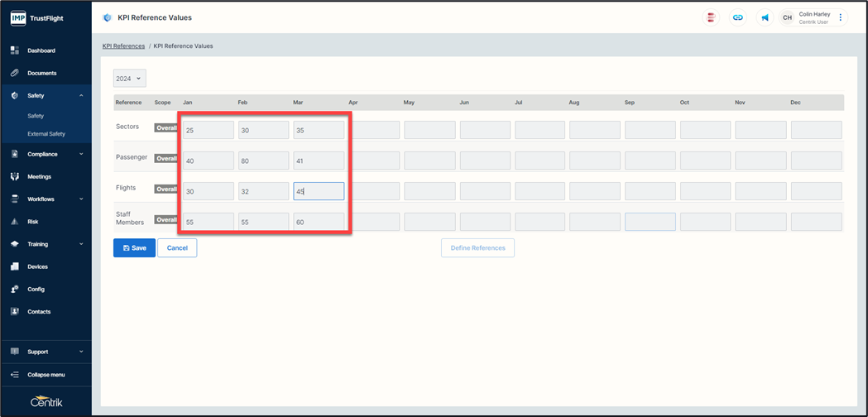Click the Collapse menu arrow icon
This screenshot has width=868, height=417.
coord(15,375)
